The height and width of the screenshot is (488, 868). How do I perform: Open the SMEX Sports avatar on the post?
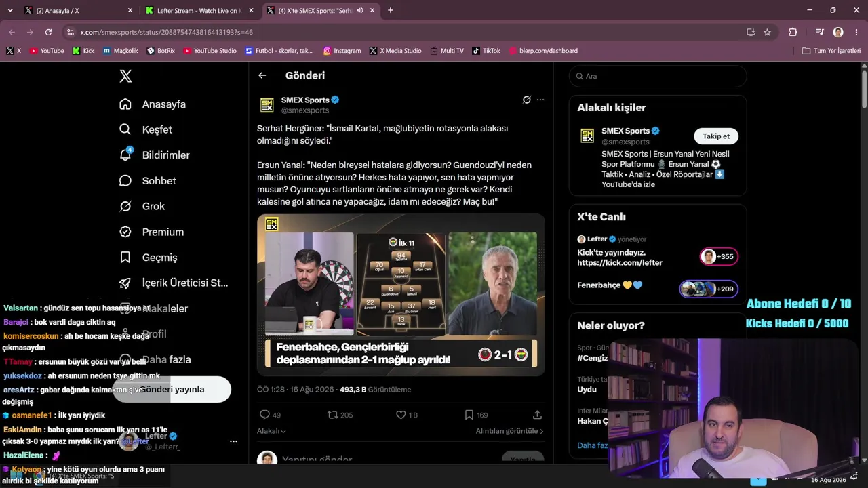click(267, 105)
